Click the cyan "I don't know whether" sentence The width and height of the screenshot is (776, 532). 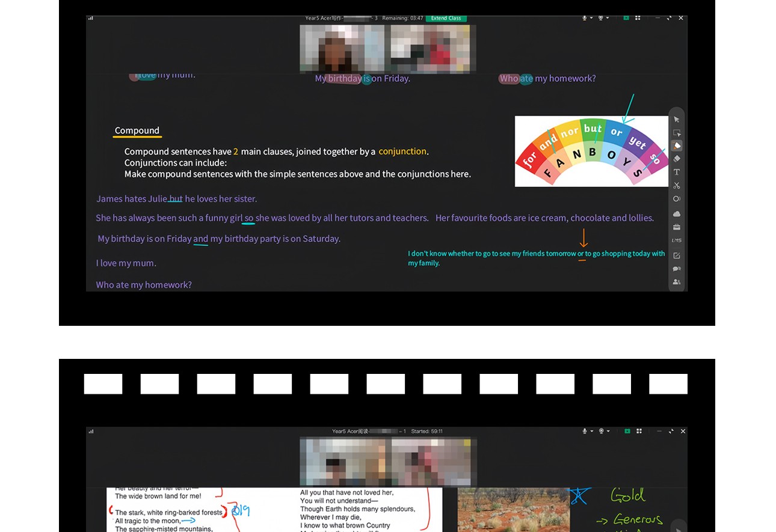(x=537, y=258)
